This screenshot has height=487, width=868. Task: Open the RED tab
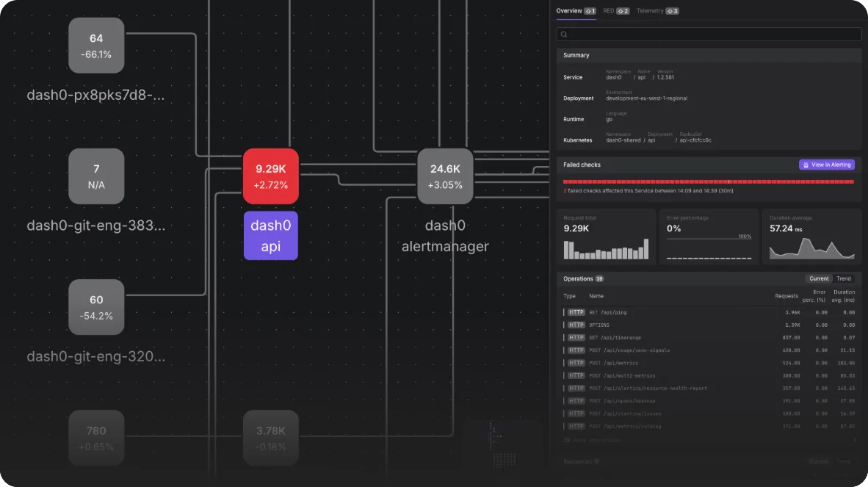coord(615,10)
